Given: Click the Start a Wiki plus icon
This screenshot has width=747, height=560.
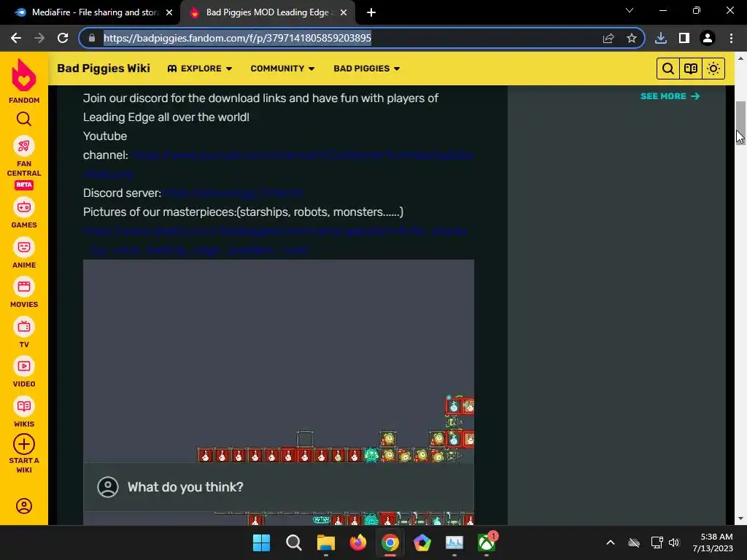Looking at the screenshot, I should click(24, 444).
